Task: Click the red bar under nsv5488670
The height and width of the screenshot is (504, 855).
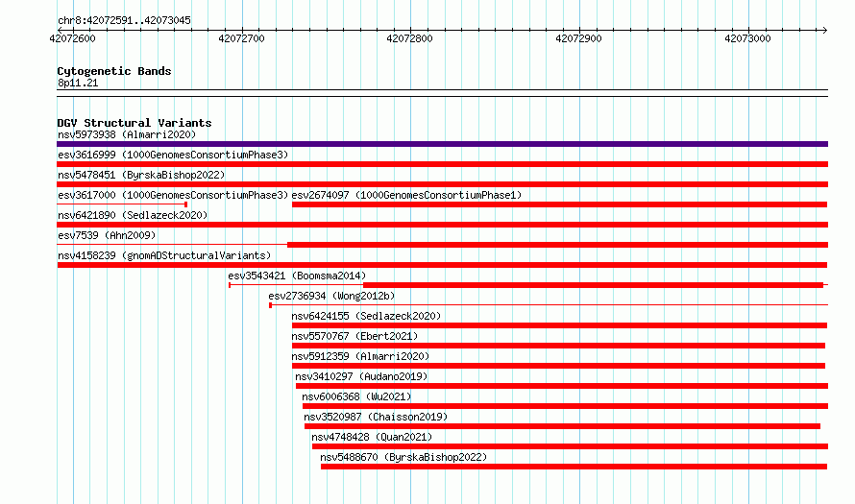Action: point(574,467)
